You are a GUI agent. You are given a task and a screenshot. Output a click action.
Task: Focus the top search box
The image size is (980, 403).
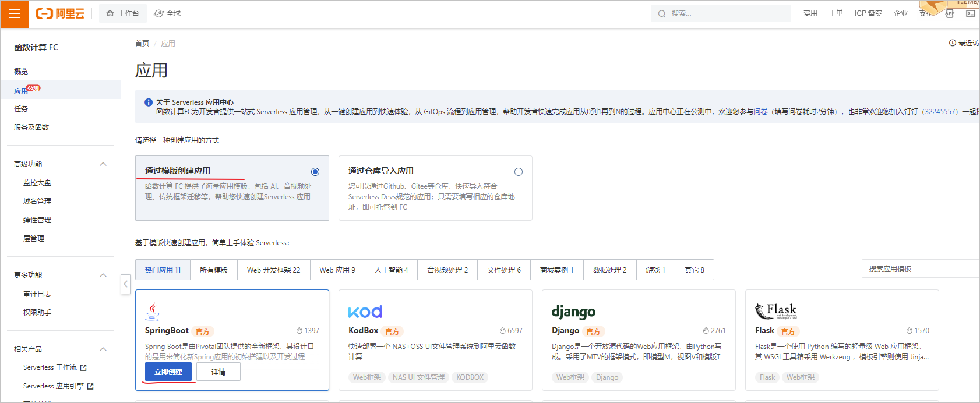720,13
